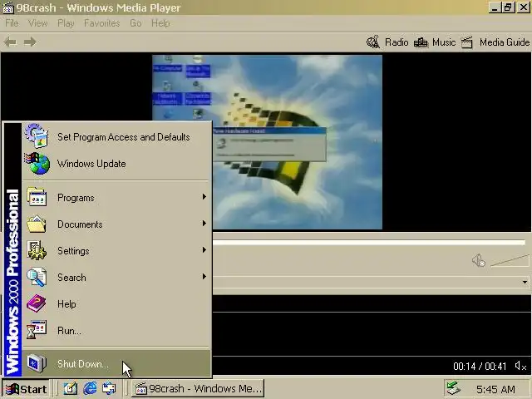Restore down the Media Player window

[508, 7]
